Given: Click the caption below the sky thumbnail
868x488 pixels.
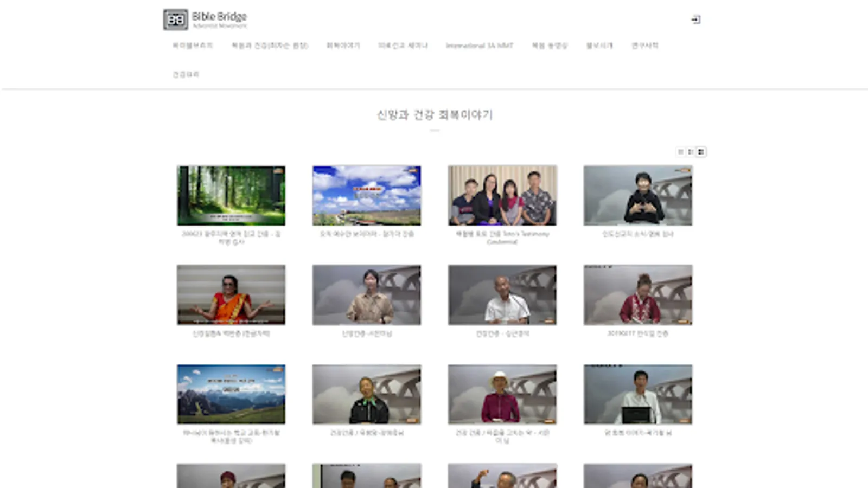Looking at the screenshot, I should (367, 234).
